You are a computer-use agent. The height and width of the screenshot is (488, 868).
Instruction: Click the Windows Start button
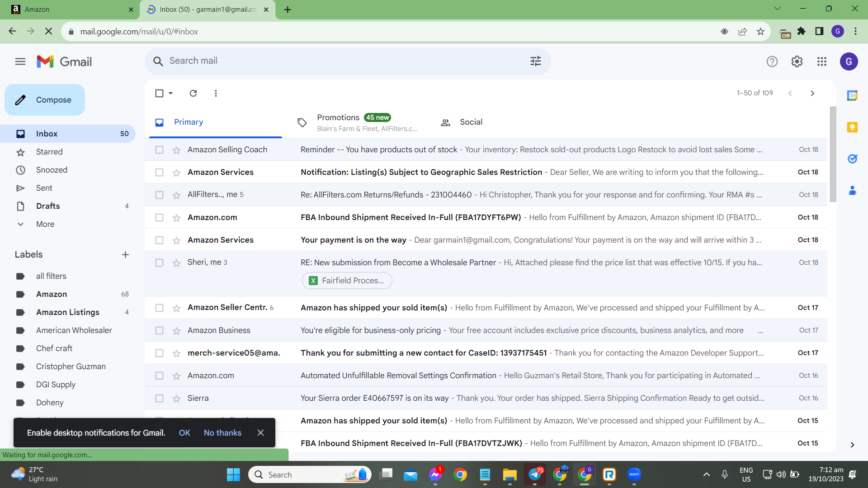point(233,474)
